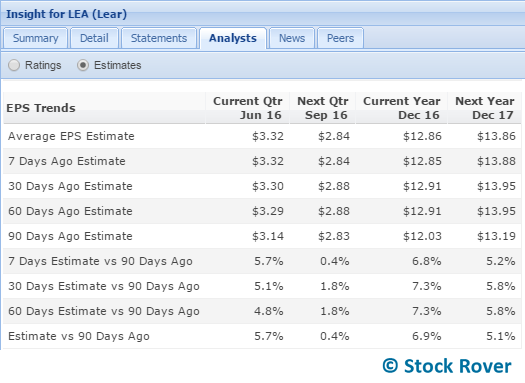Click the $12.85 seven days ago value
The image size is (525, 383).
point(422,161)
